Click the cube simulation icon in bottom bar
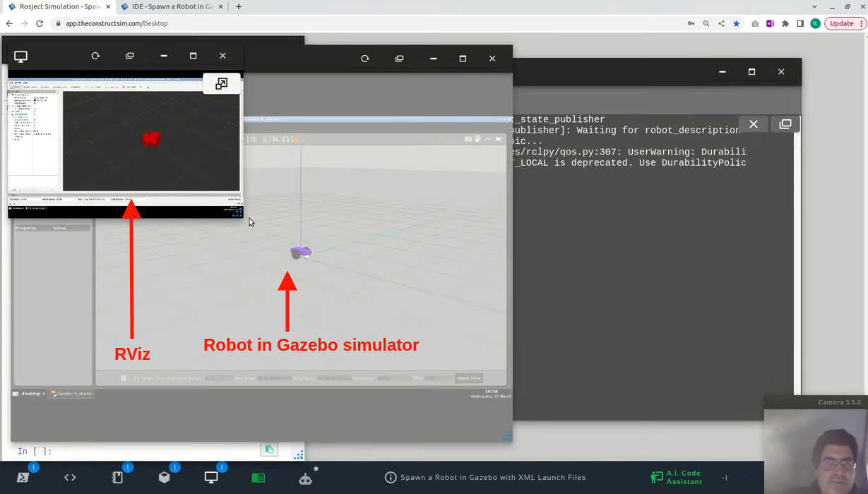Viewport: 868px width, 494px height. point(165,478)
